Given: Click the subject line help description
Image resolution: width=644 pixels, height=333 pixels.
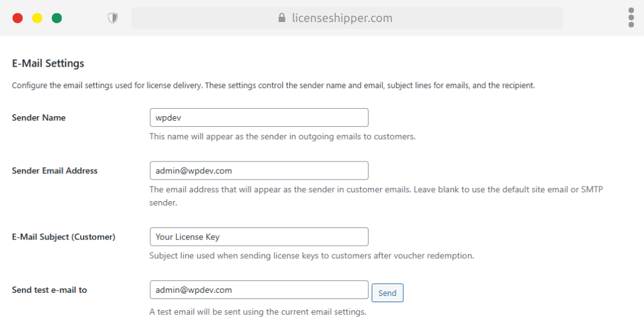Looking at the screenshot, I should (x=311, y=256).
